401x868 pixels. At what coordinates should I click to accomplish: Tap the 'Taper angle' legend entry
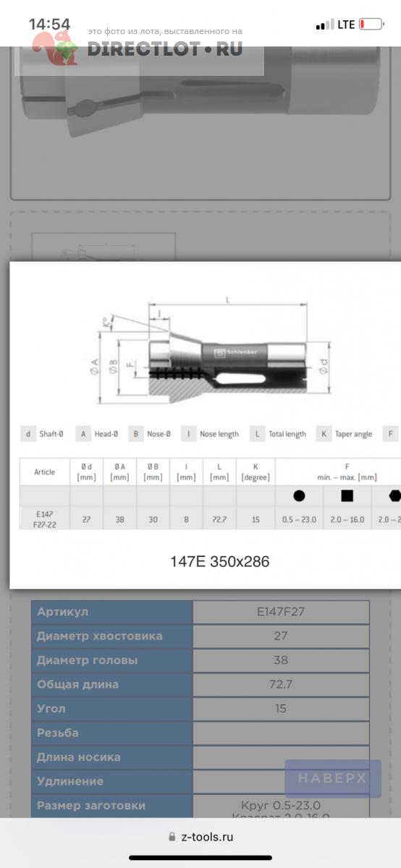[x=345, y=434]
